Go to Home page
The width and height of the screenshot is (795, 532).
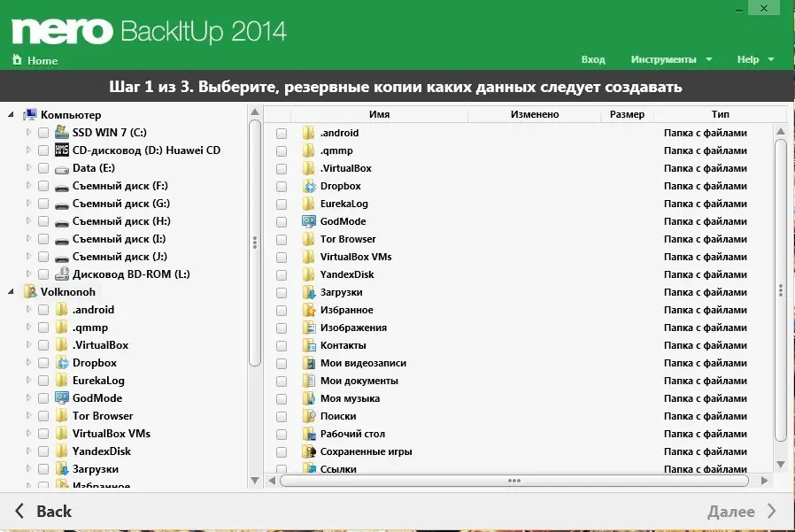(x=35, y=60)
